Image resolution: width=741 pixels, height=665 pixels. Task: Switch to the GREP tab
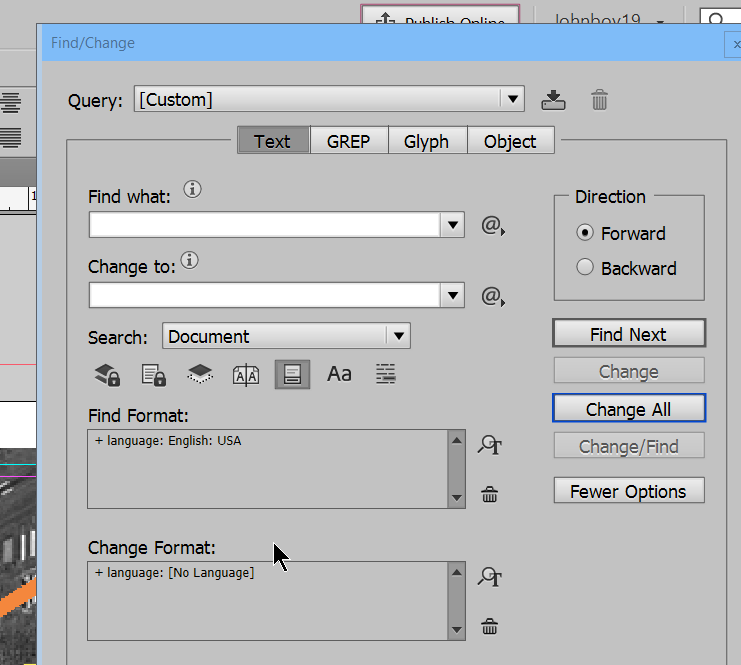click(x=349, y=141)
